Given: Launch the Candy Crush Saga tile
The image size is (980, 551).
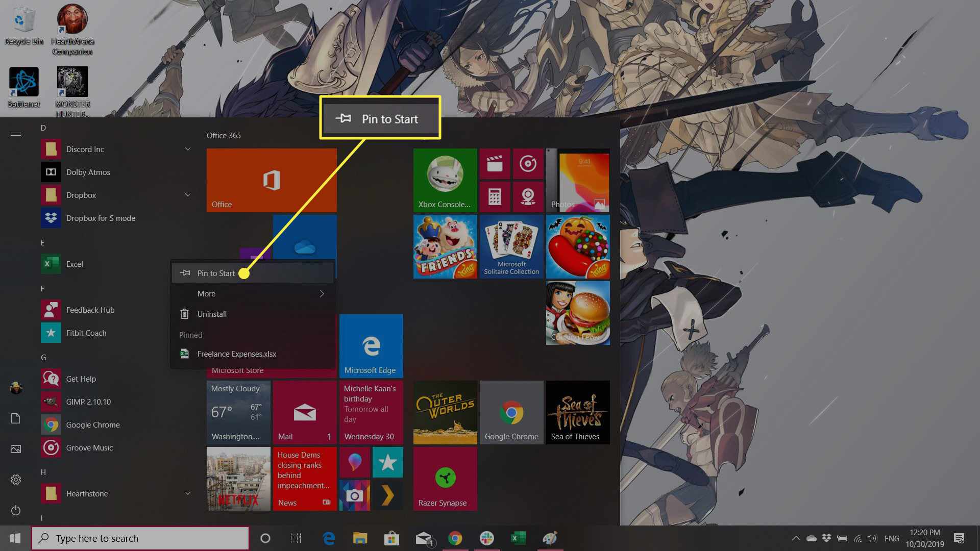Looking at the screenshot, I should coord(578,246).
